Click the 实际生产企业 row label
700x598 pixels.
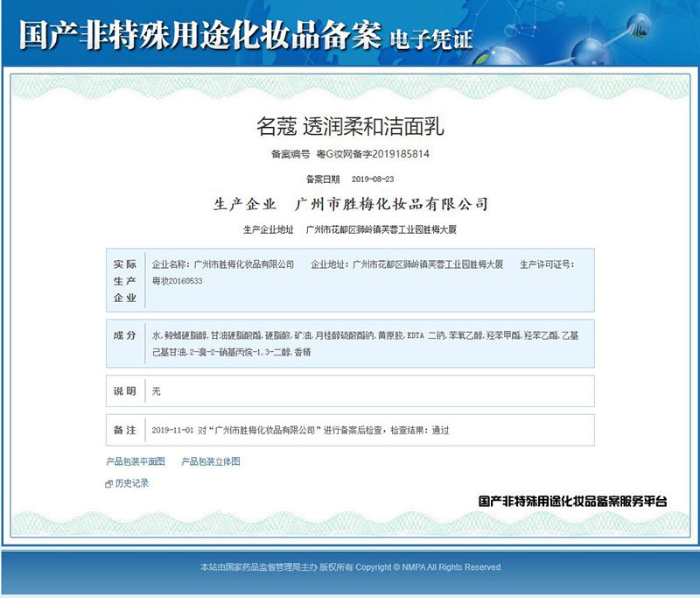pos(125,280)
